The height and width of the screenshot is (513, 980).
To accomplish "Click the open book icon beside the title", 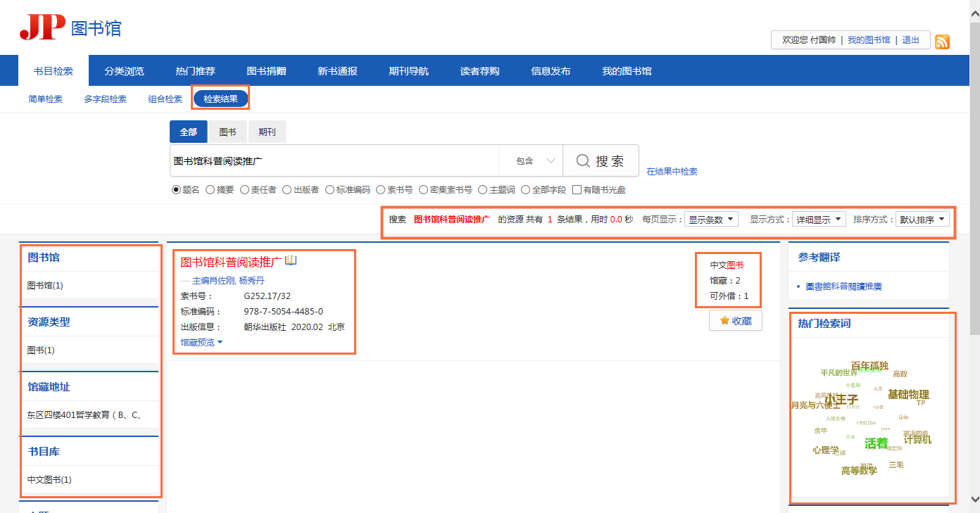I will (x=291, y=261).
